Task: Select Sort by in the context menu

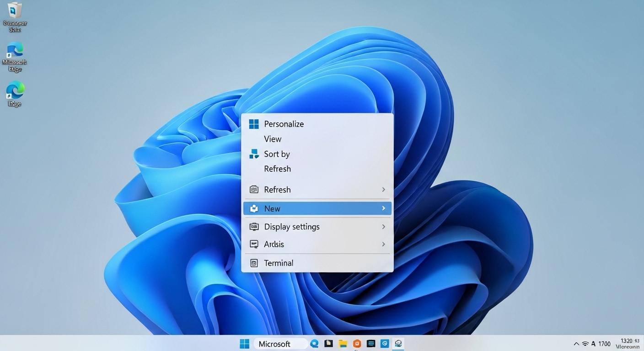Action: 277,154
